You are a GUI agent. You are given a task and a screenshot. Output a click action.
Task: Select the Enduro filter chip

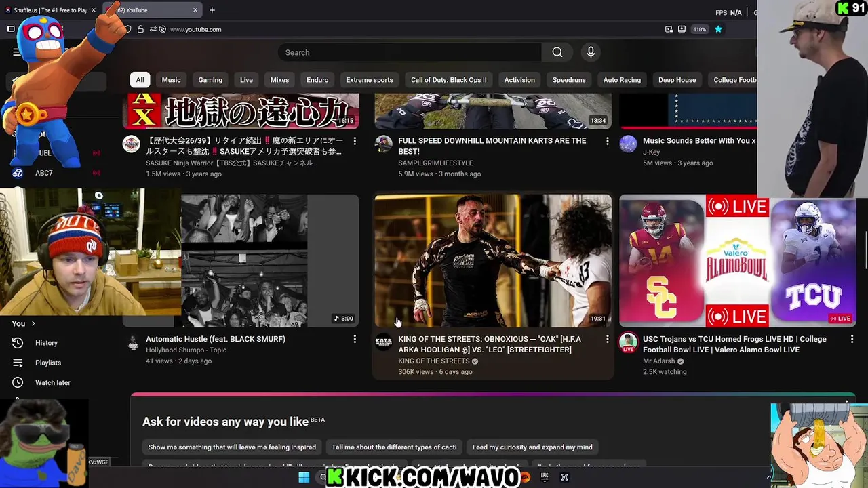(317, 80)
